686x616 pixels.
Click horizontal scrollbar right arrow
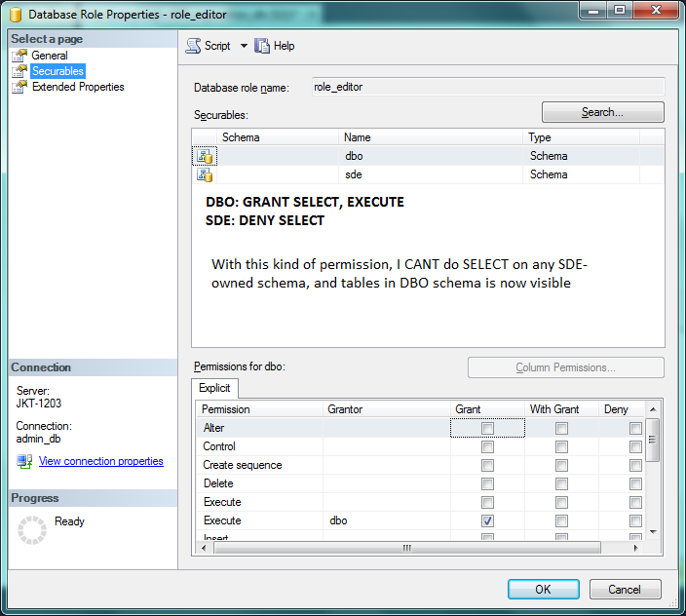[x=636, y=548]
